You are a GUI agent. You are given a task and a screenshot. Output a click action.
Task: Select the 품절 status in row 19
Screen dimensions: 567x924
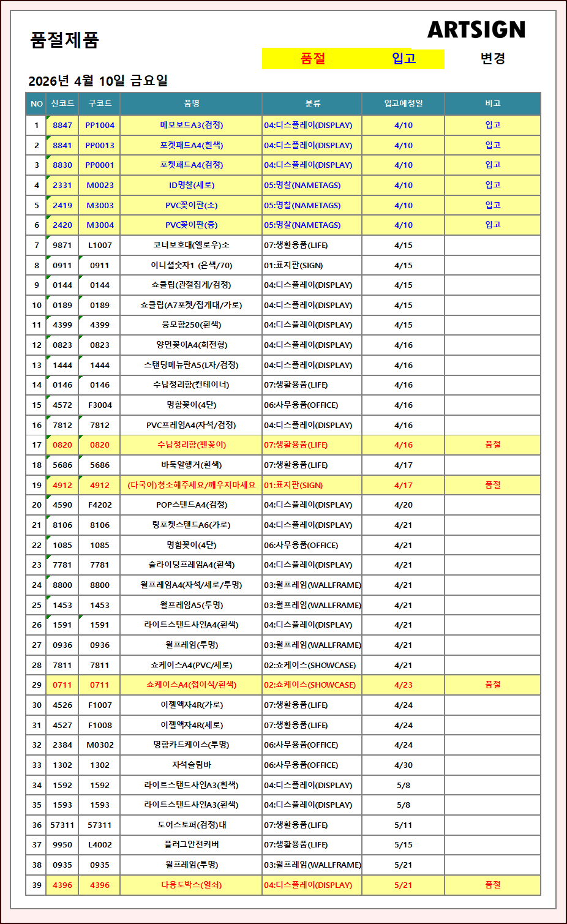pos(492,485)
